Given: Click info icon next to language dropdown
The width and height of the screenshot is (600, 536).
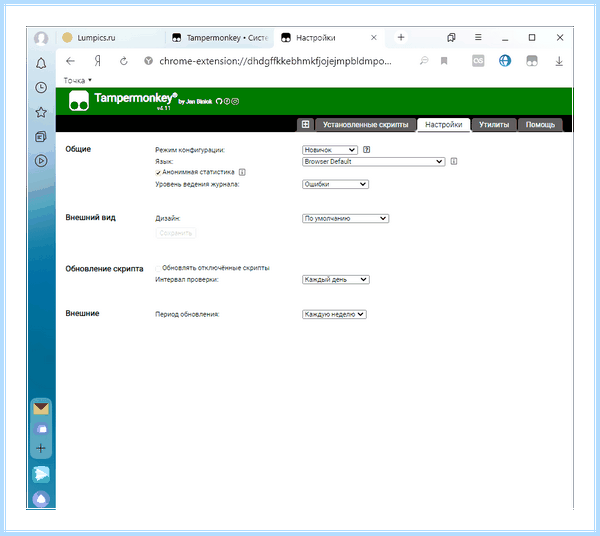Looking at the screenshot, I should pyautogui.click(x=454, y=161).
